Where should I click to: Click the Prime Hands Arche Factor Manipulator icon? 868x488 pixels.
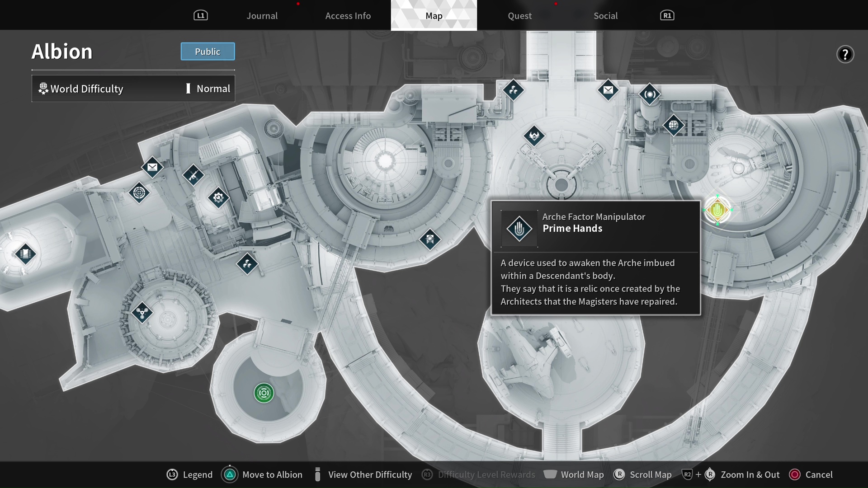coord(719,210)
